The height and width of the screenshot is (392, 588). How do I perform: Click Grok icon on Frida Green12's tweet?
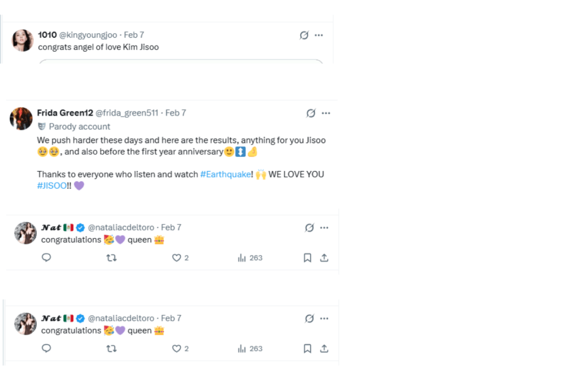pyautogui.click(x=311, y=113)
